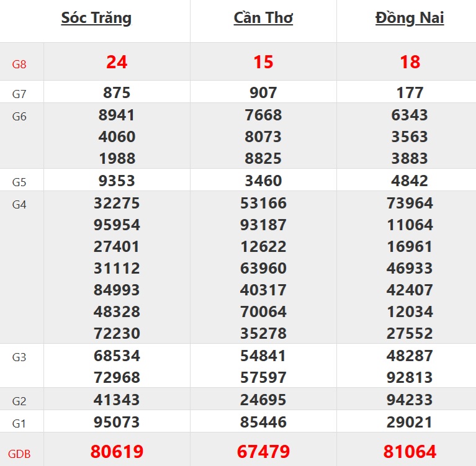Click the G7 row label

point(19,94)
